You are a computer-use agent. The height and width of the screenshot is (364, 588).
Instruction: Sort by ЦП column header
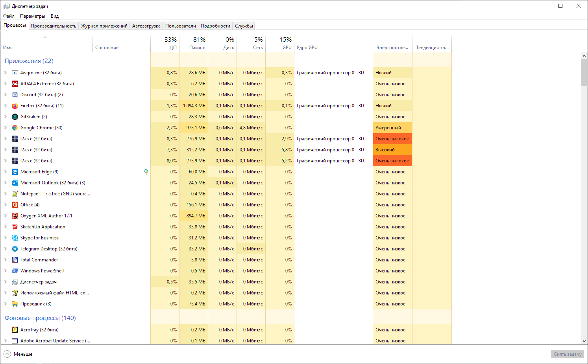(x=165, y=44)
